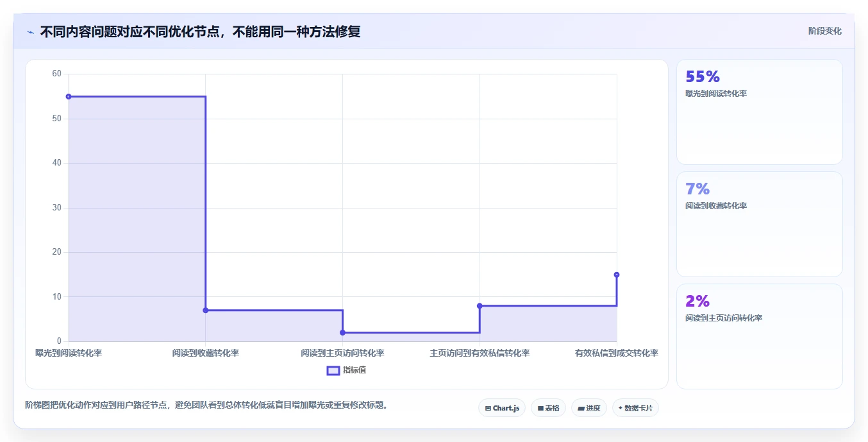
Task: Select the 进度 chip
Action: 589,408
